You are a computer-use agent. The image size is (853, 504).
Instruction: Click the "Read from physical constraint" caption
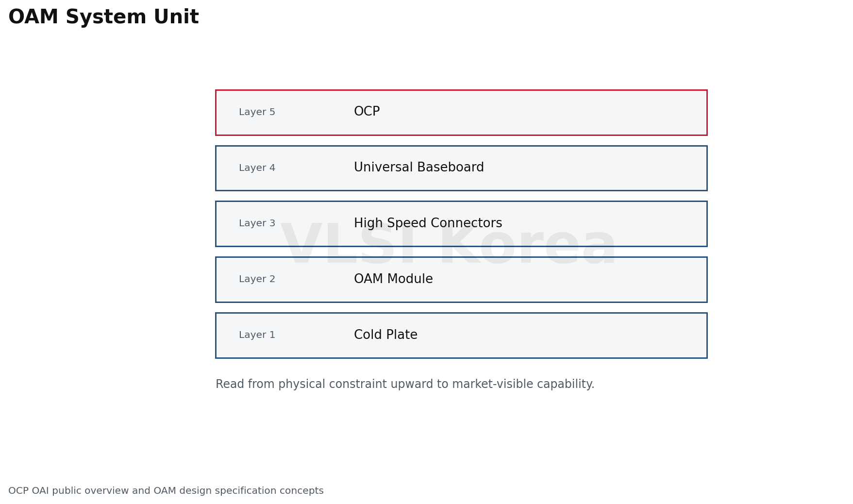click(405, 385)
